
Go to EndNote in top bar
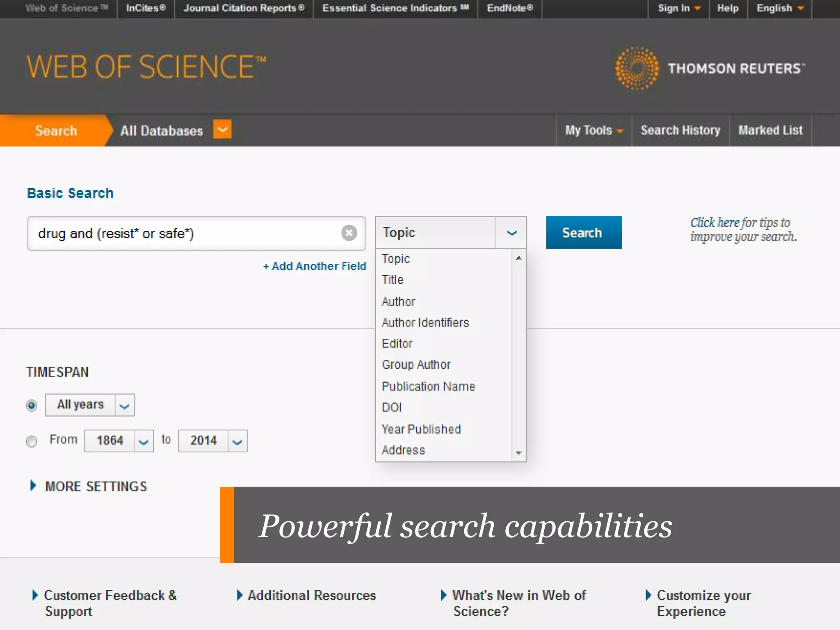[510, 8]
